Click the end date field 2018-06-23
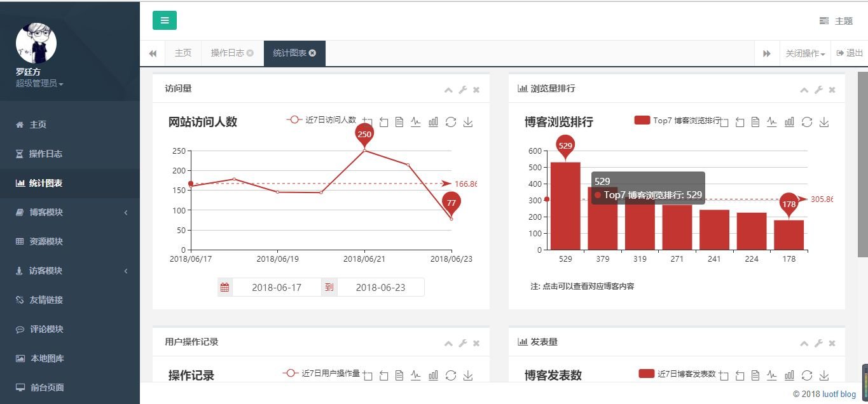868x404 pixels. pyautogui.click(x=380, y=287)
